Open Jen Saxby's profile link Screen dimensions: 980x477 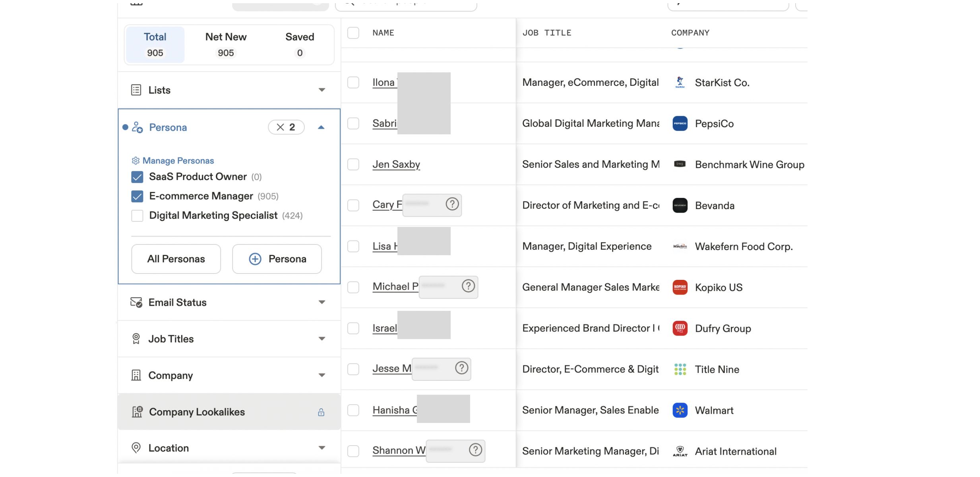click(x=396, y=165)
